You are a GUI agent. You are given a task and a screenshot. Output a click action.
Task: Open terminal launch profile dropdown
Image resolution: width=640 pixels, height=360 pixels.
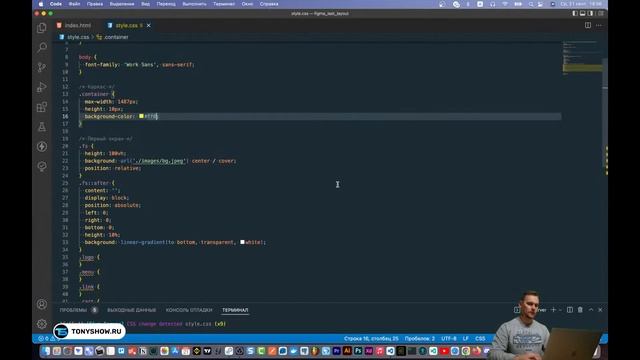coord(560,310)
